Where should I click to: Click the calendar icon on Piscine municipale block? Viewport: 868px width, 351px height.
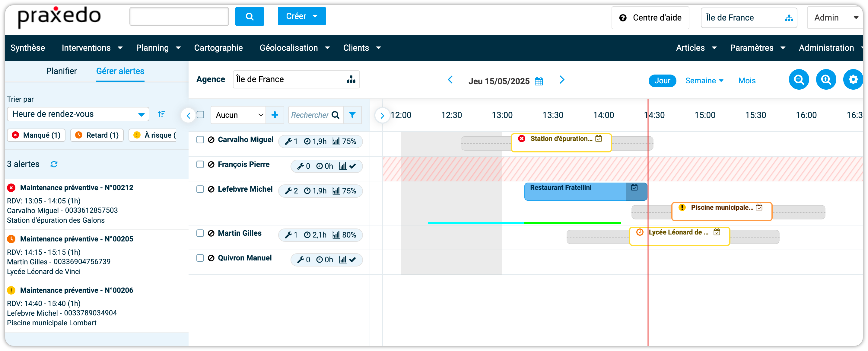(759, 207)
